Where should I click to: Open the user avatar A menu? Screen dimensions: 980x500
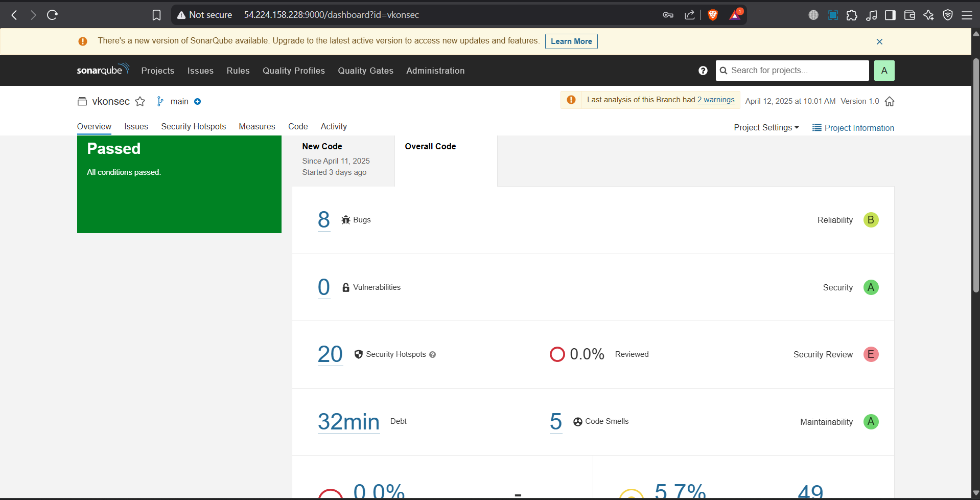[884, 71]
